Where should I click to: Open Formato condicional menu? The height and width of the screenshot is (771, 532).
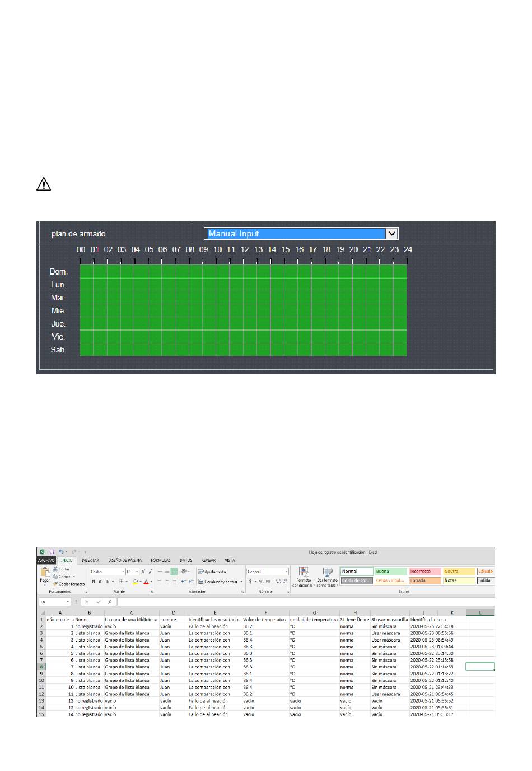[x=304, y=577]
